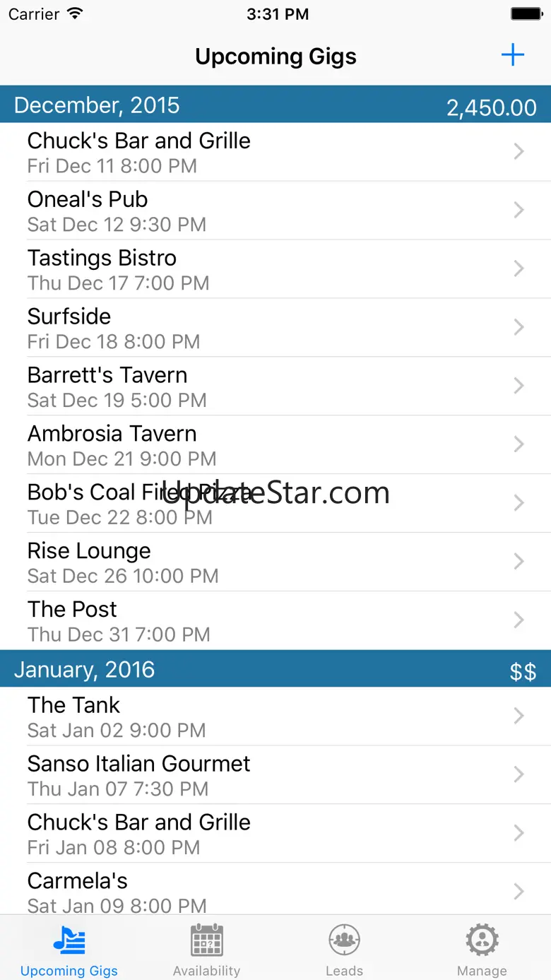The height and width of the screenshot is (980, 551).
Task: Select the Leads tab label
Action: [344, 971]
